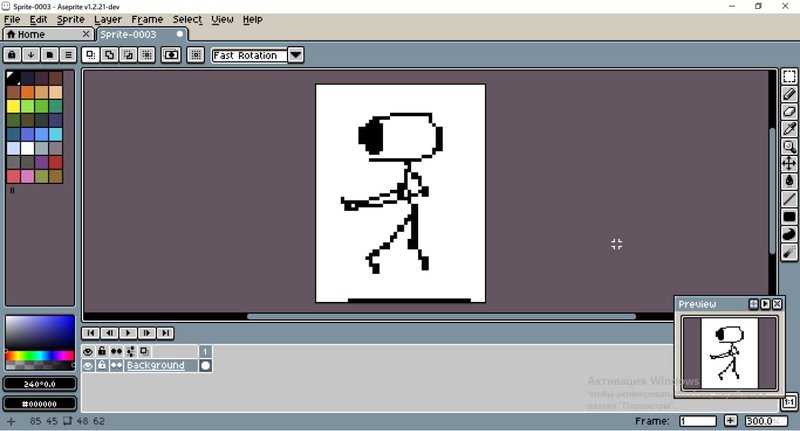Click the palette edit lock icon
The image size is (800, 431).
[x=12, y=55]
